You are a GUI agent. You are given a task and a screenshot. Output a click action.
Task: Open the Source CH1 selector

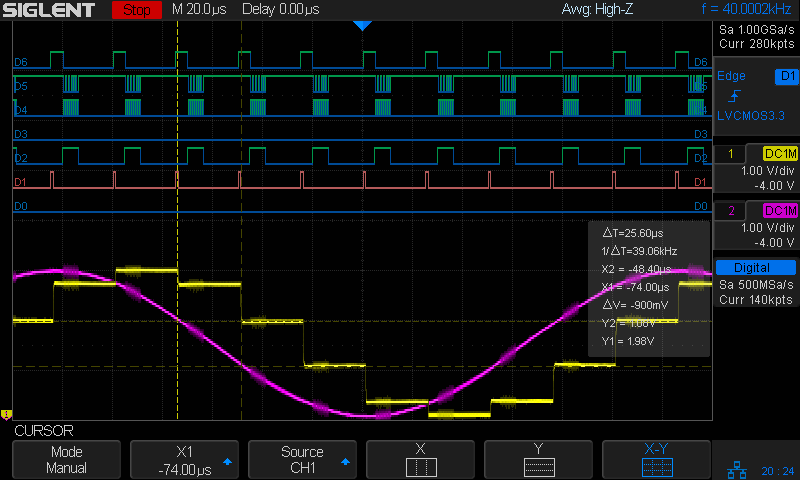point(303,460)
